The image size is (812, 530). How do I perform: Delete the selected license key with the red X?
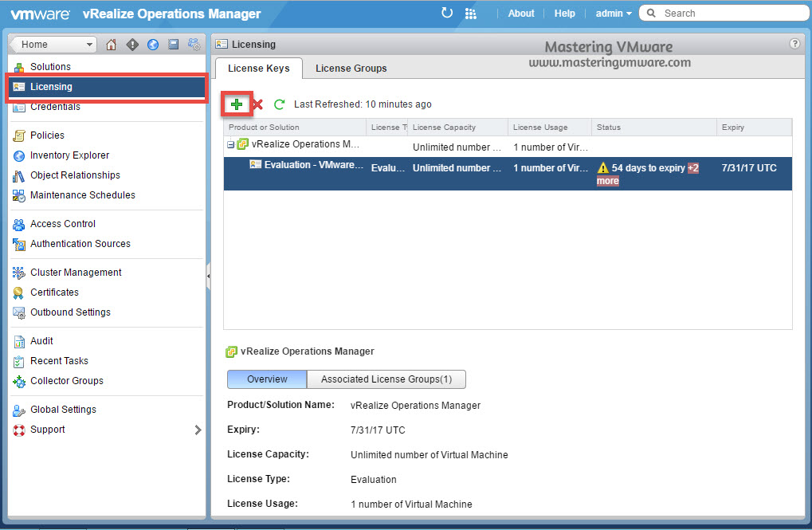pos(257,104)
